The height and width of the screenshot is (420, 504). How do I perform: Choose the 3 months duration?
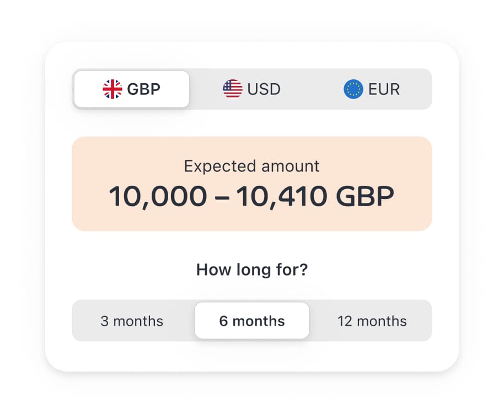(x=132, y=321)
